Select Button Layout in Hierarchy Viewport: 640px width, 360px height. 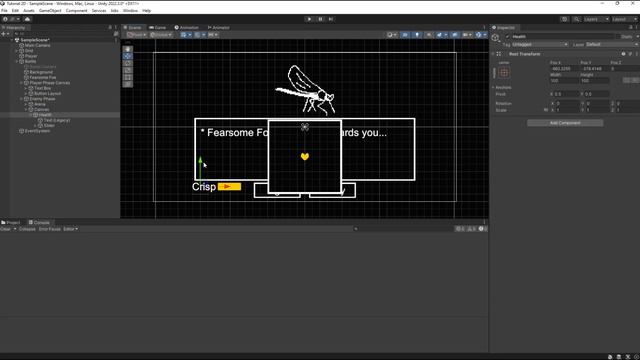(x=47, y=93)
